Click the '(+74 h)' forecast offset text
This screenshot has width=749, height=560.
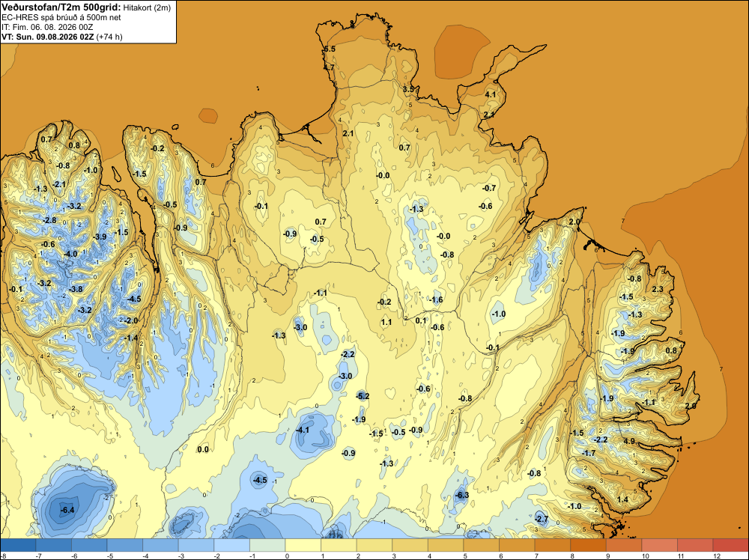click(109, 37)
